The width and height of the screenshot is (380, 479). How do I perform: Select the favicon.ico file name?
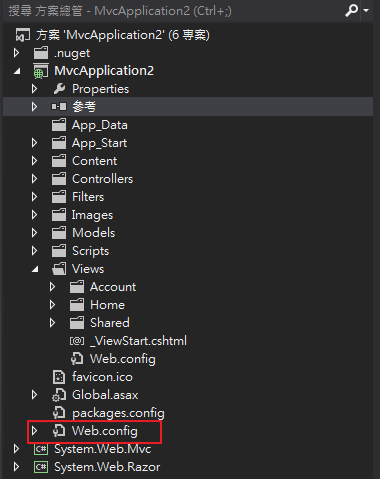coord(102,377)
